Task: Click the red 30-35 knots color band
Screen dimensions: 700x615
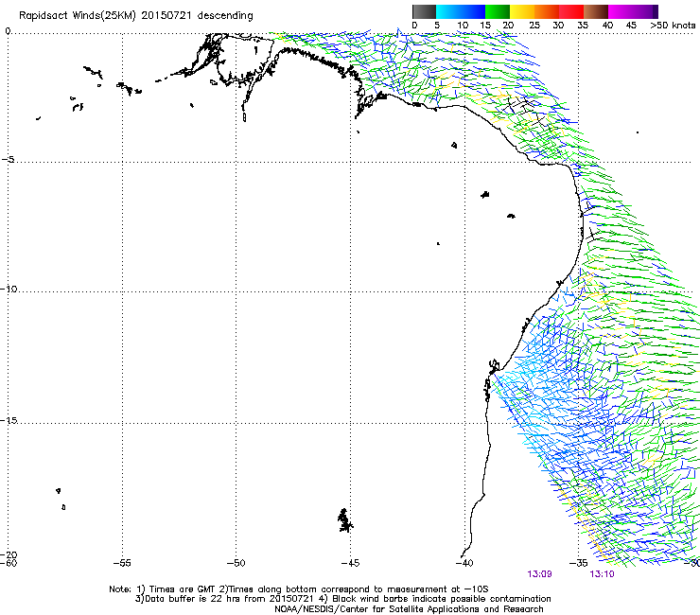Action: coord(571,11)
